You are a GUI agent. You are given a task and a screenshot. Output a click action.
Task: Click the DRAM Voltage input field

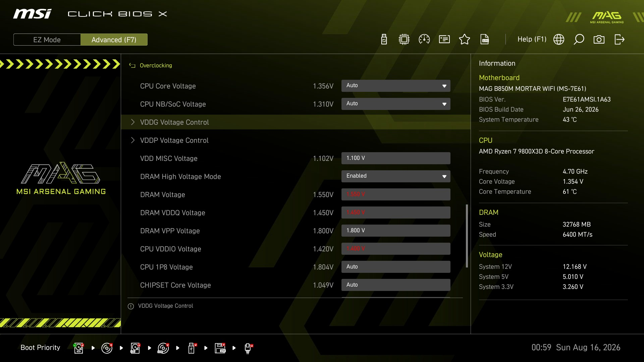(396, 194)
